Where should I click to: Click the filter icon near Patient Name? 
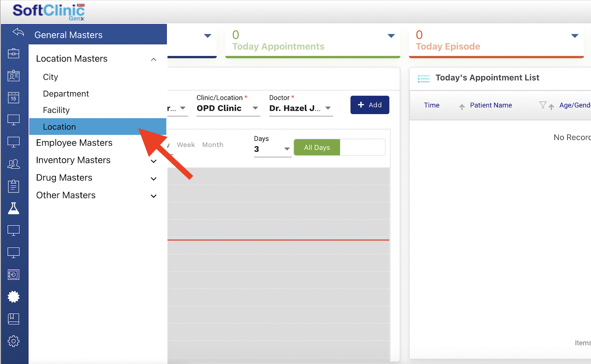point(542,105)
